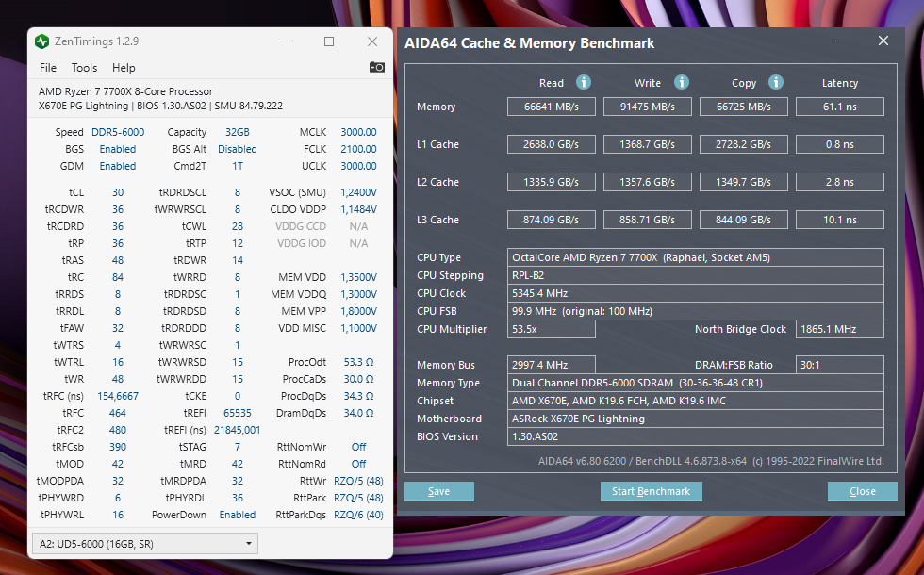Image resolution: width=924 pixels, height=575 pixels.
Task: Click the BGS Alt value Disabled
Action: click(238, 149)
